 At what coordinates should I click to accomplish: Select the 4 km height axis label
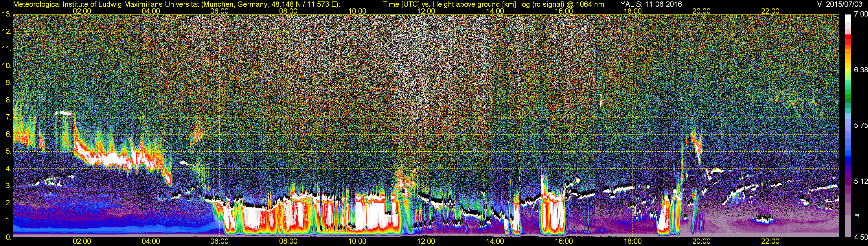point(8,169)
